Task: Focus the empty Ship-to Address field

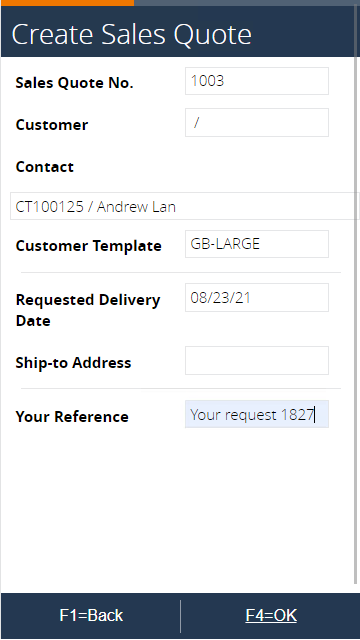Action: 257,360
